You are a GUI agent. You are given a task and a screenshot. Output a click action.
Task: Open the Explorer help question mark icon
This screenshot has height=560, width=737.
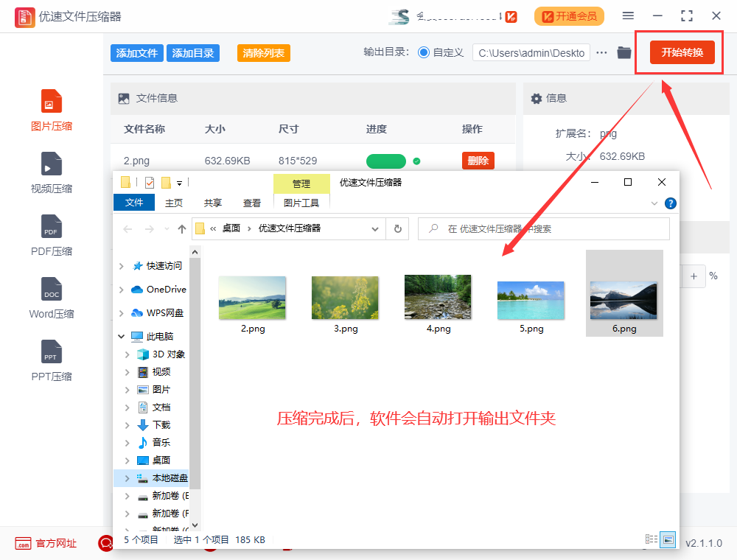670,203
